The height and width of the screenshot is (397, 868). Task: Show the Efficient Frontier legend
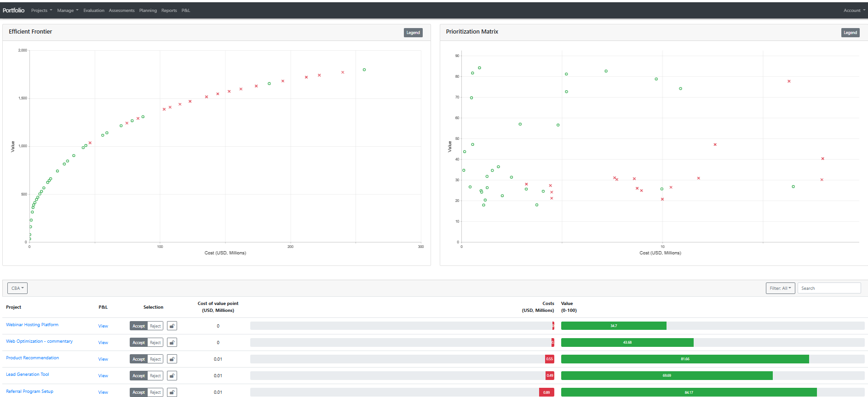point(413,33)
